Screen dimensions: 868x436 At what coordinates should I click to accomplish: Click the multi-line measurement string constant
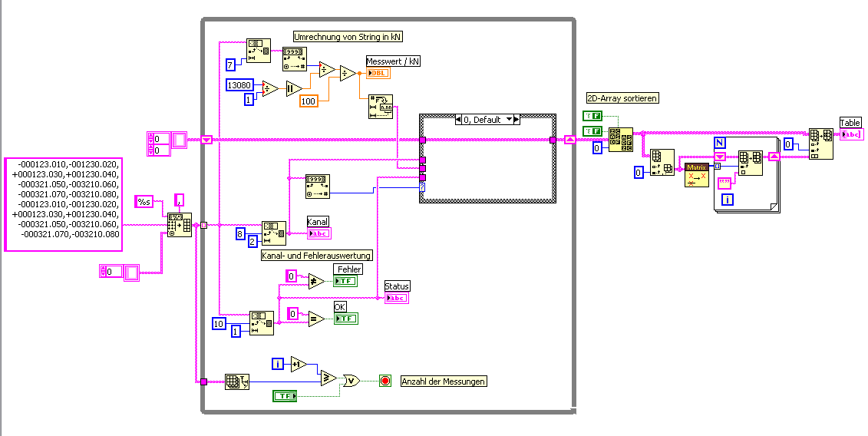[63, 204]
